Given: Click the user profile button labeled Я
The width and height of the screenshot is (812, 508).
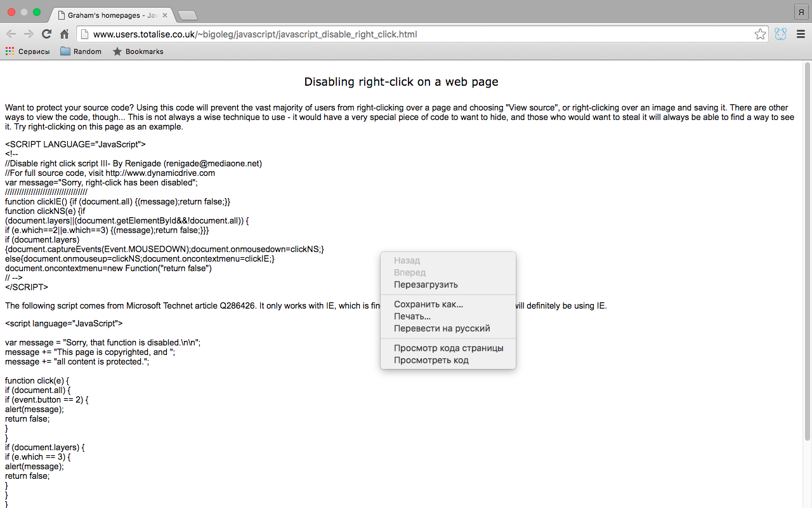Looking at the screenshot, I should point(801,12).
